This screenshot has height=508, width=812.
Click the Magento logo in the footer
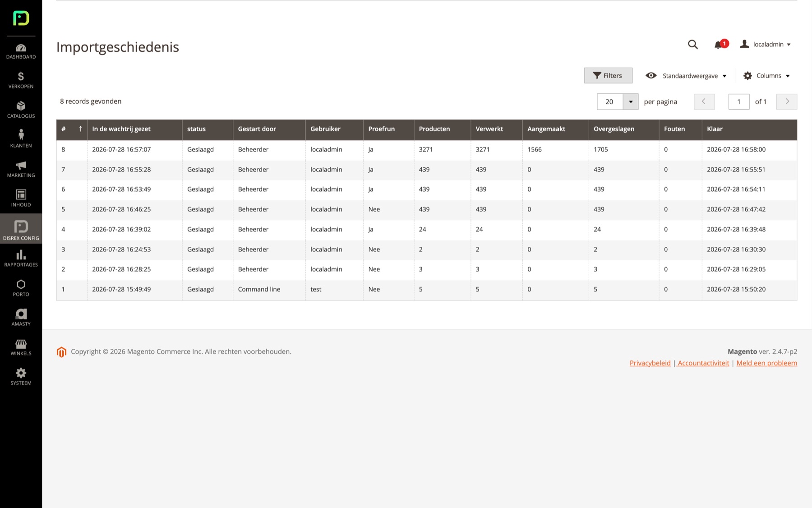point(61,352)
